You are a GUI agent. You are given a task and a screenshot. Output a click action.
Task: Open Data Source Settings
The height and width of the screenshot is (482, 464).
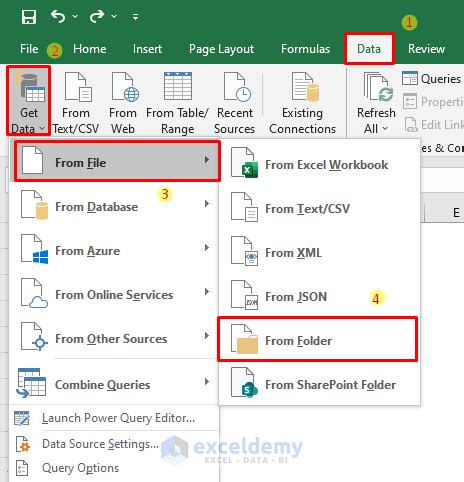(114, 444)
